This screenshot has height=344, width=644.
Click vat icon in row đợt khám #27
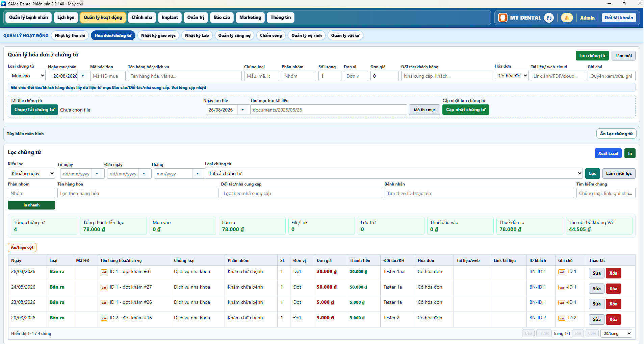[104, 288]
